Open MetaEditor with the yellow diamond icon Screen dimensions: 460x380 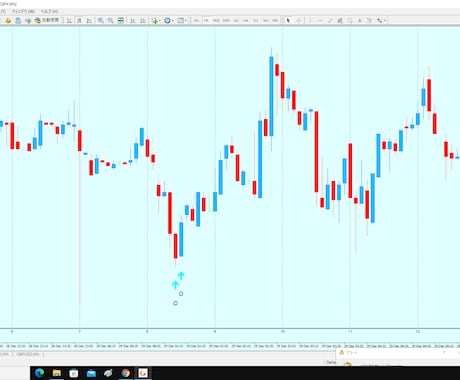pos(8,21)
